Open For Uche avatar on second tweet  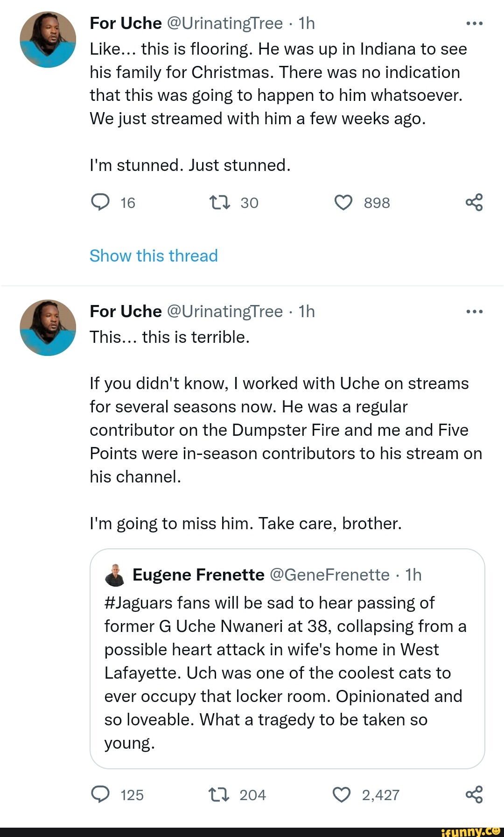pos(48,327)
